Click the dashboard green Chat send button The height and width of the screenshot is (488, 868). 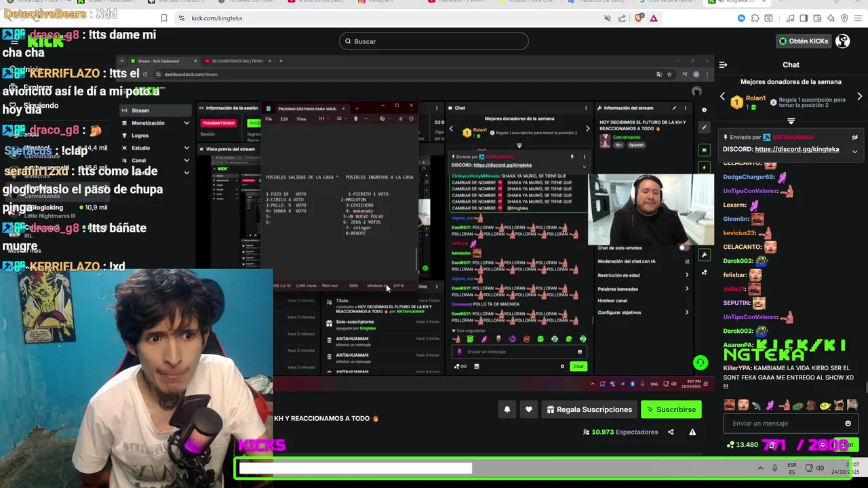tap(578, 366)
